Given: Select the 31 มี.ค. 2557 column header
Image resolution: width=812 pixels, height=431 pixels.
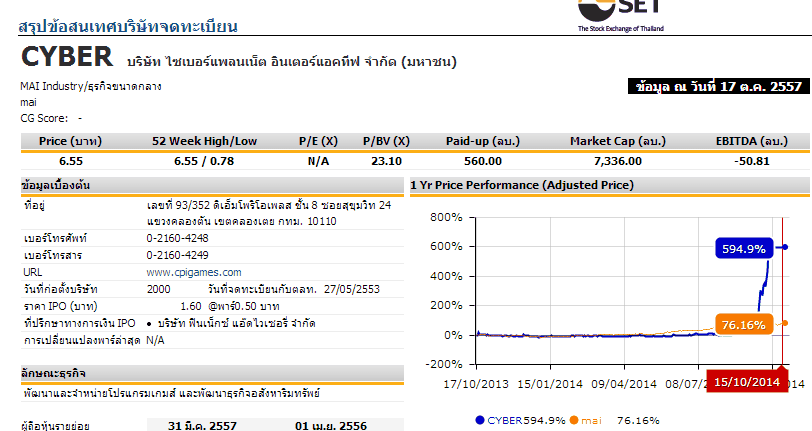Looking at the screenshot, I should (202, 426).
